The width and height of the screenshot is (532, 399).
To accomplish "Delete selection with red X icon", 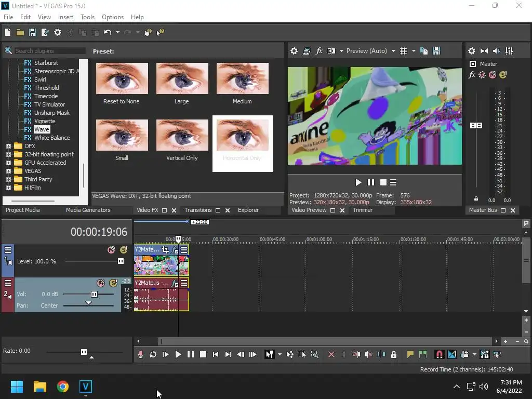I will click(x=331, y=354).
